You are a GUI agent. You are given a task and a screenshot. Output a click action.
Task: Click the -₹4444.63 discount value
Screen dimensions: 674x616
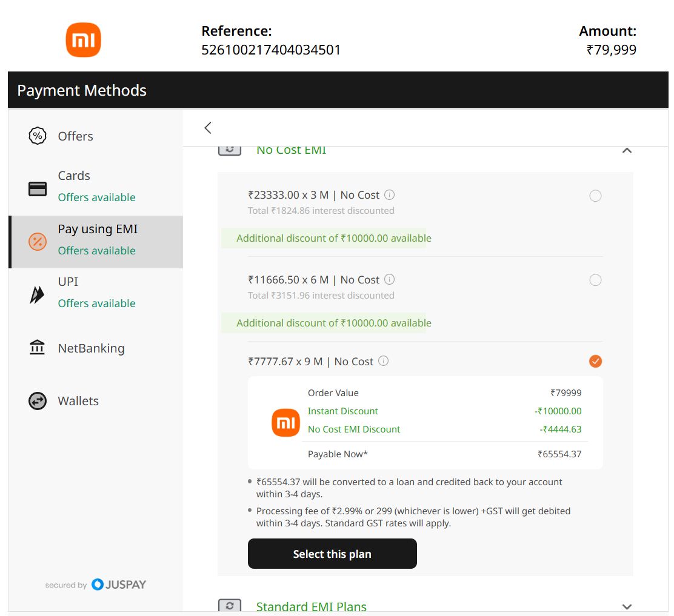tap(561, 429)
